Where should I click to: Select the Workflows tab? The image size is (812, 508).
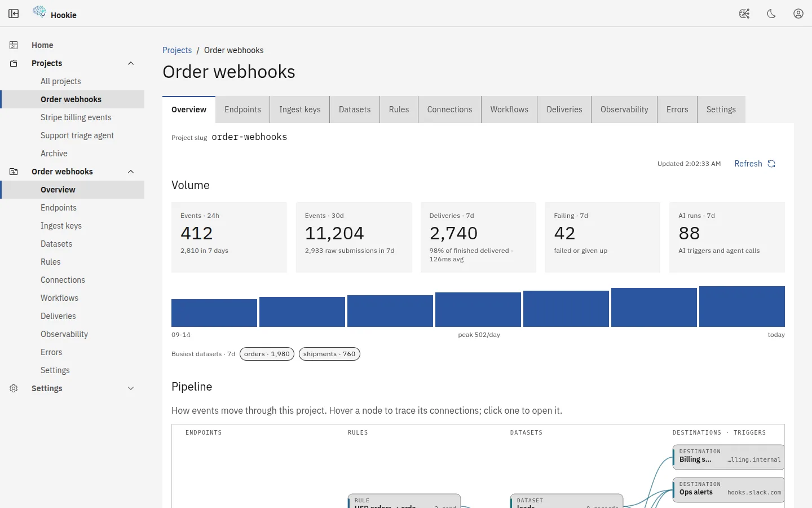[x=509, y=110]
